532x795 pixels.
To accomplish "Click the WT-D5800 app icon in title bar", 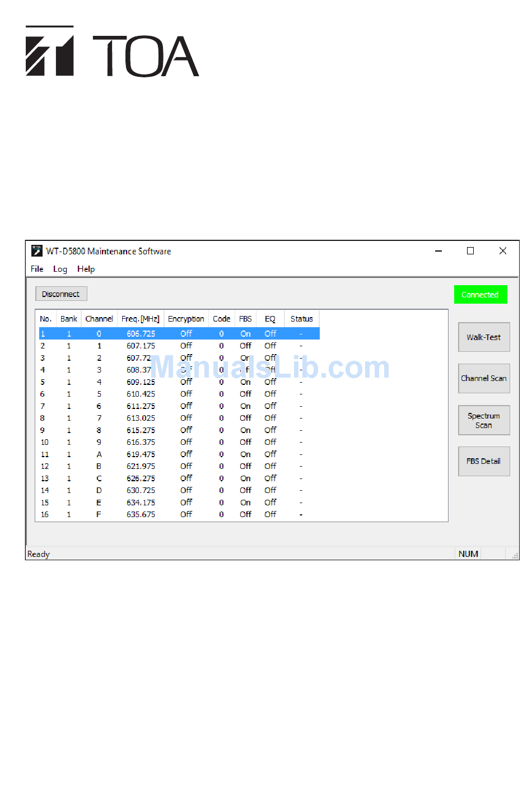I will 37,251.
